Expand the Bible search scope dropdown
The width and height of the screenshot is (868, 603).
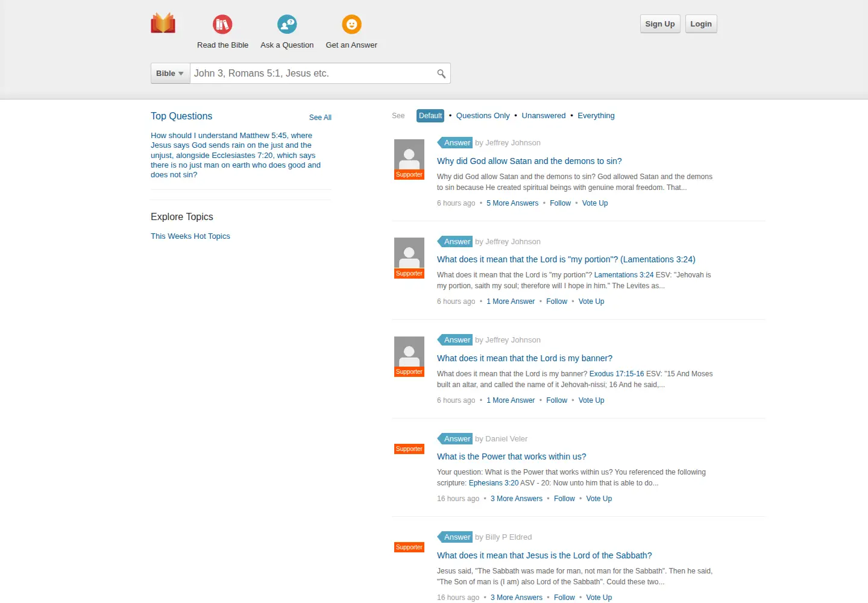coord(170,74)
